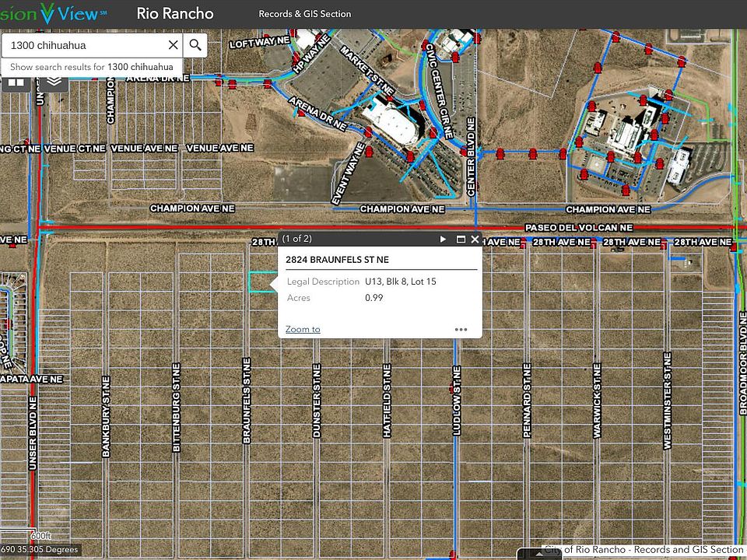Click the Vision View logo
The height and width of the screenshot is (560, 747).
[x=54, y=13]
